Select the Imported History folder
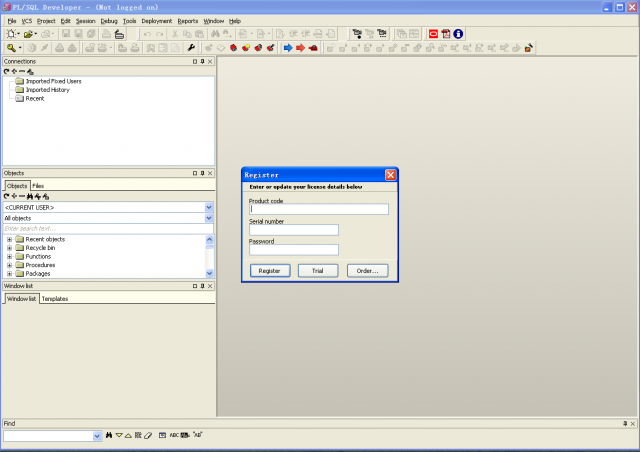640x452 pixels. (47, 90)
